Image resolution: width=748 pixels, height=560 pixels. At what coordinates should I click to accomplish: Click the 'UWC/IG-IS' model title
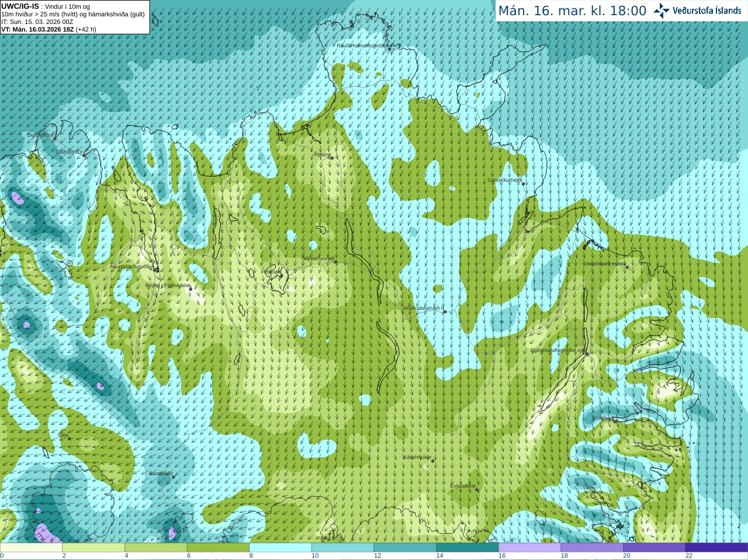[20, 6]
